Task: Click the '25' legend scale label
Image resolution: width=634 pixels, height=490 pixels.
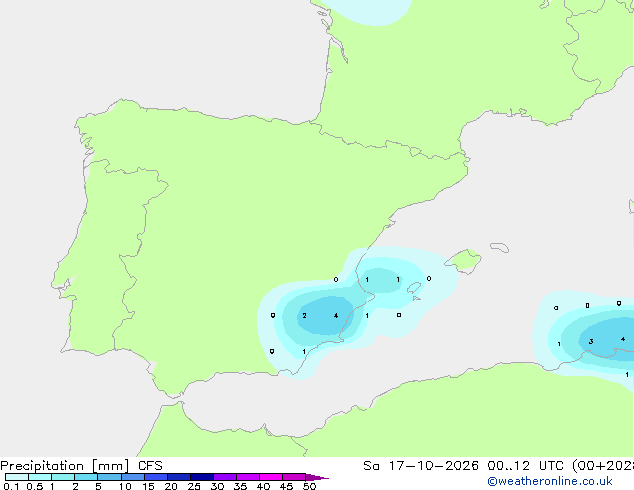Action: pyautogui.click(x=194, y=486)
